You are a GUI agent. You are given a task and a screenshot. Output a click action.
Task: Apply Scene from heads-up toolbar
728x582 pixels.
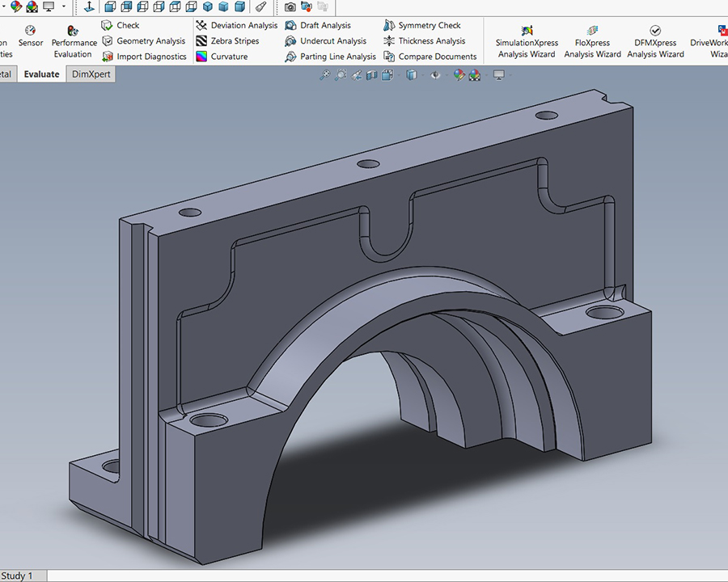tap(475, 74)
